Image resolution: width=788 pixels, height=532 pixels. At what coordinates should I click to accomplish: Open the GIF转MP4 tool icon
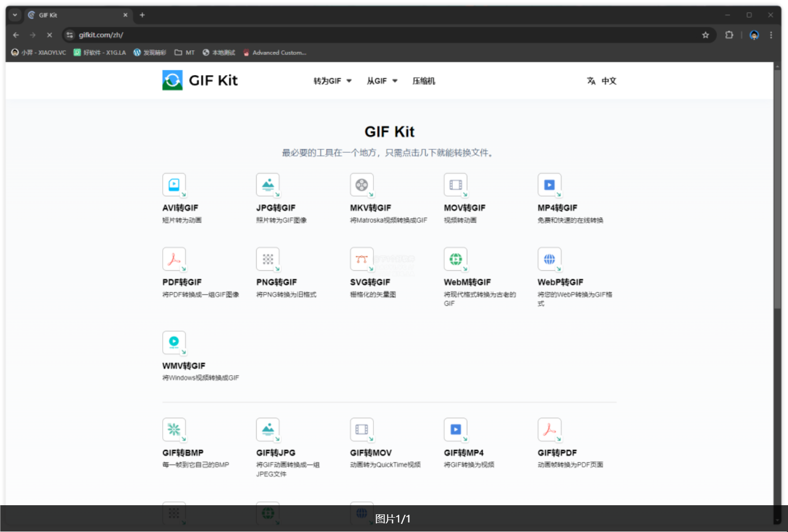point(455,430)
